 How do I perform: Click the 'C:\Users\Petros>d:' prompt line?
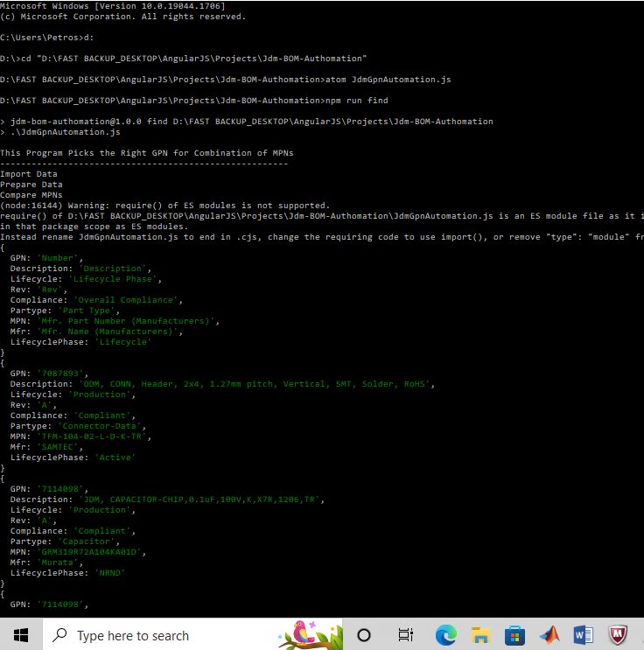pos(47,38)
